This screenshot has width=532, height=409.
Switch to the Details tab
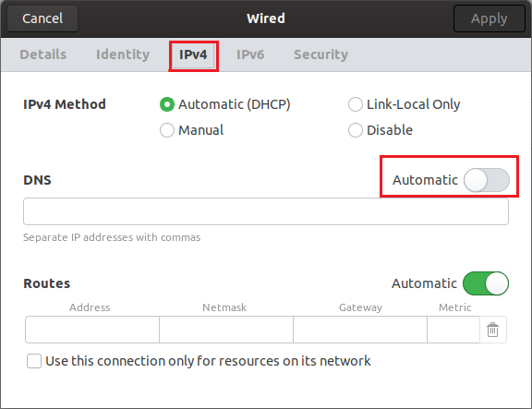[43, 54]
